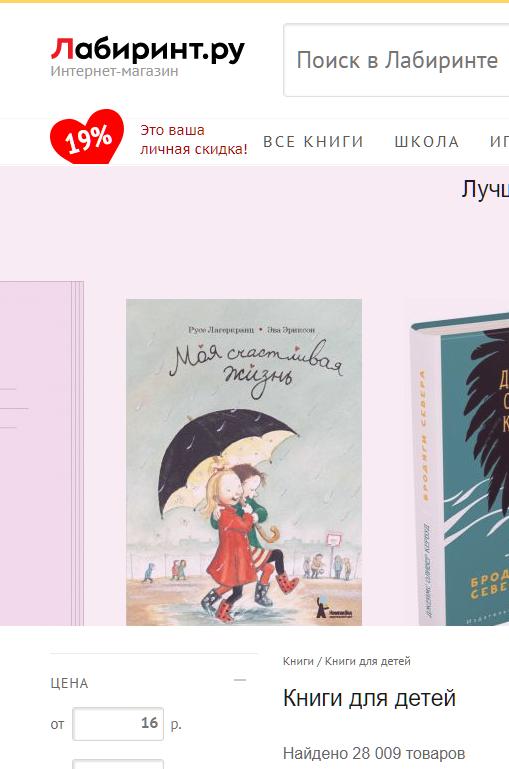Click the maximum price field below 'от'
This screenshot has width=509, height=769.
118,764
